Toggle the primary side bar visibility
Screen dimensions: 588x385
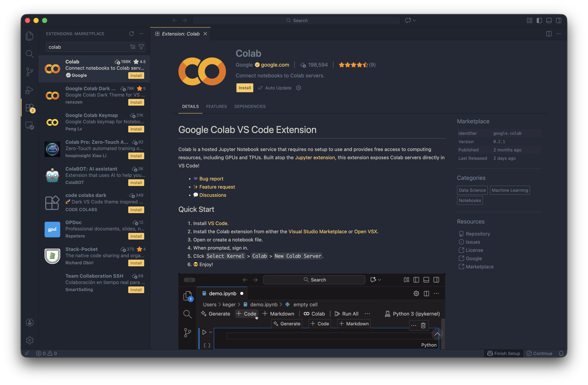tap(539, 20)
